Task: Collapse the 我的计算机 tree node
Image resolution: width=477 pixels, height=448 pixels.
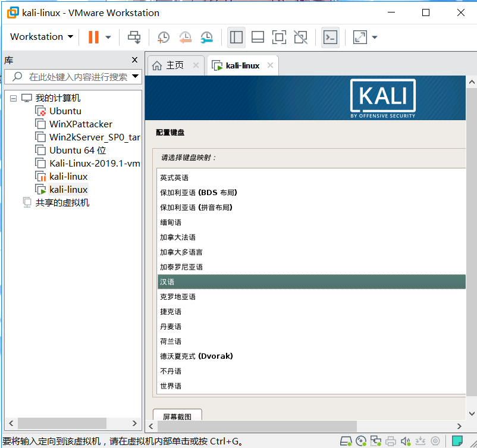Action: click(x=13, y=98)
